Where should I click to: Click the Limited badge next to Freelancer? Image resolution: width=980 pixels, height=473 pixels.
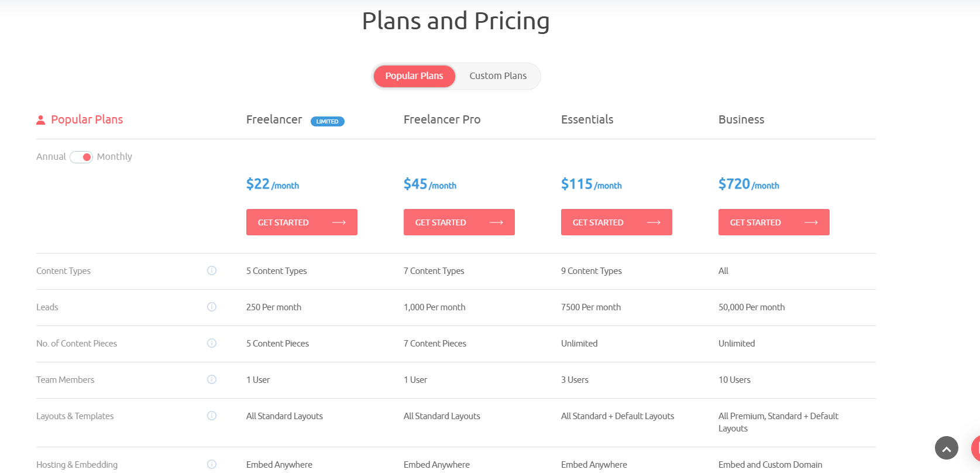pos(327,122)
